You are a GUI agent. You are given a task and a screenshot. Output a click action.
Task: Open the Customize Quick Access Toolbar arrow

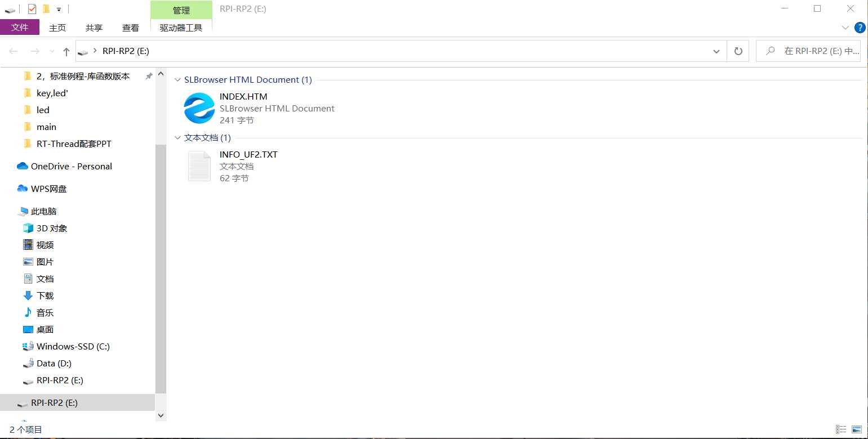59,9
